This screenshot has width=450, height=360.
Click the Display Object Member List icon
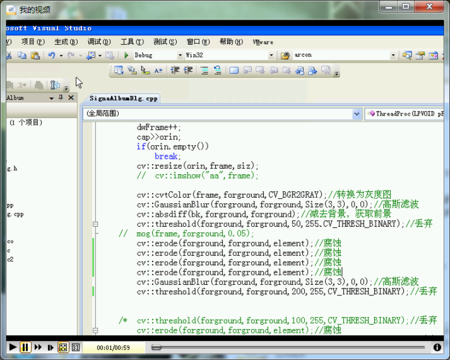119,70
